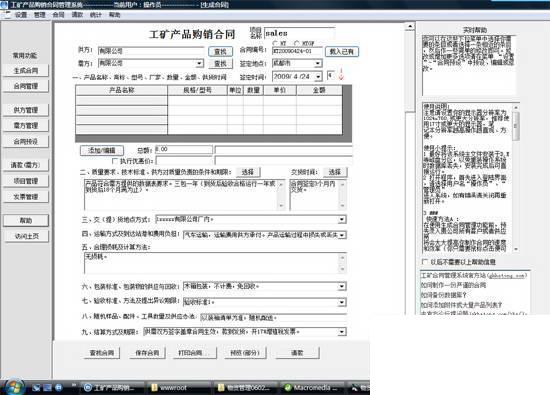Open the 帮助 menu in menu bar
Screen dimensions: 550x395
tap(114, 15)
